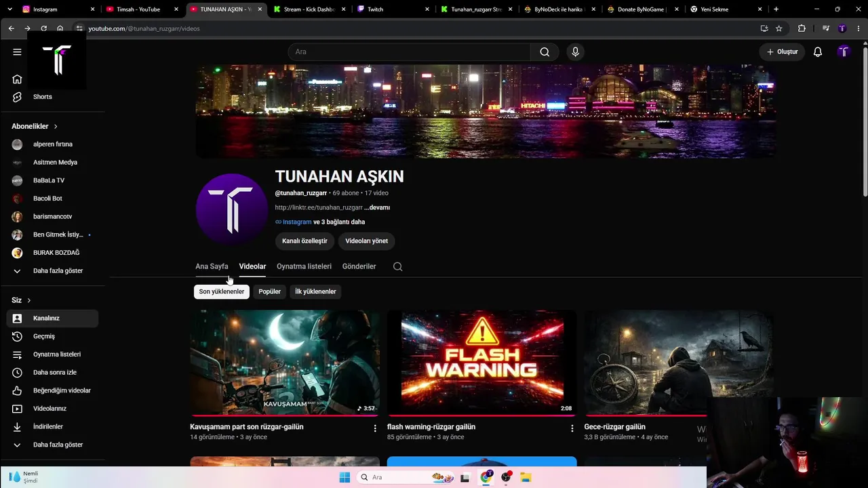Click the browser address bar URL
This screenshot has width=868, height=488.
(x=144, y=28)
